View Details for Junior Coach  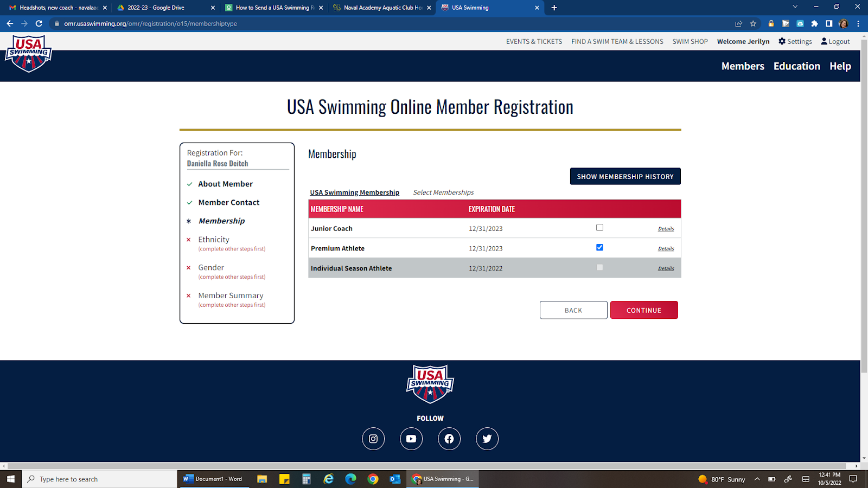[x=666, y=229]
